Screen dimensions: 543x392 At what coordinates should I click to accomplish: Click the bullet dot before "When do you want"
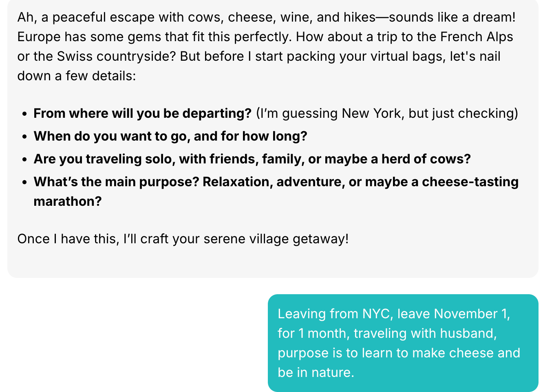click(25, 137)
